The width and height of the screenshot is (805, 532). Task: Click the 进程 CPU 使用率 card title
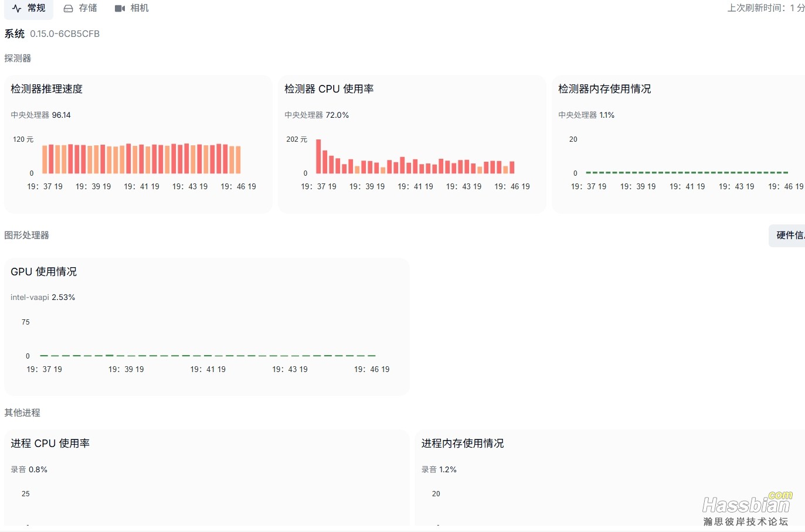pos(50,443)
